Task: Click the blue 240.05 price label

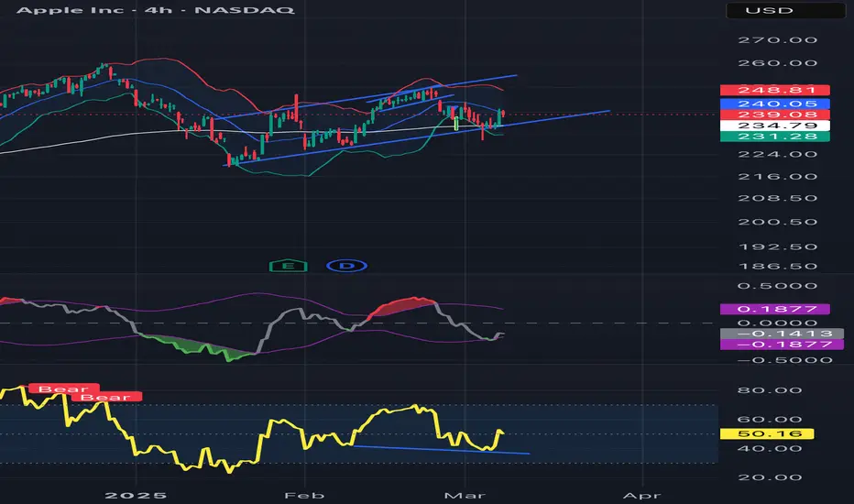Action: click(x=775, y=104)
